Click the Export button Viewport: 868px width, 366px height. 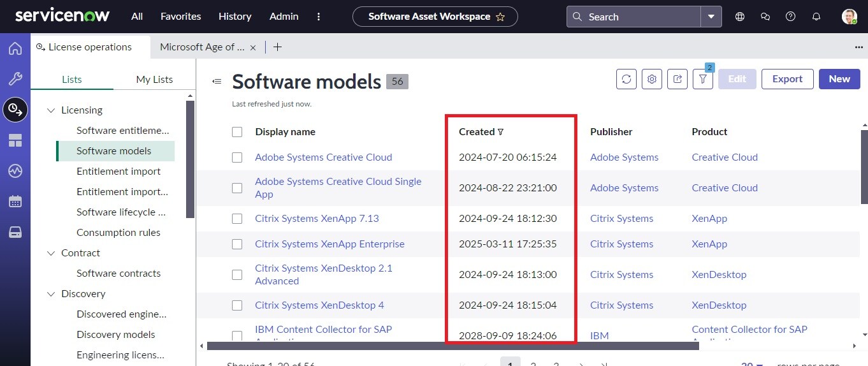click(788, 79)
